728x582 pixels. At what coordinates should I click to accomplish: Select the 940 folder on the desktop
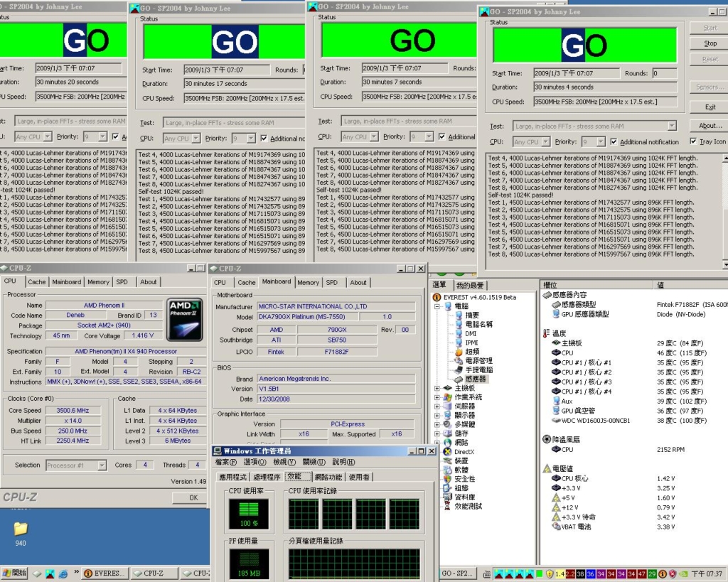21,534
